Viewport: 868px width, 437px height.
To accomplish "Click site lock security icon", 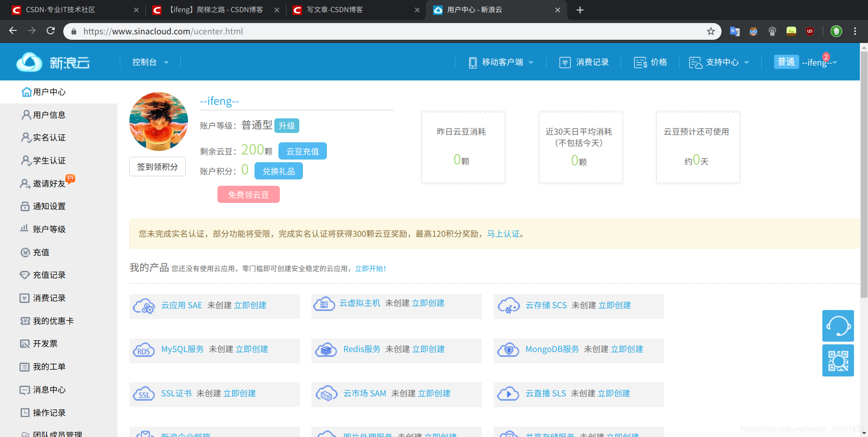I will (74, 31).
